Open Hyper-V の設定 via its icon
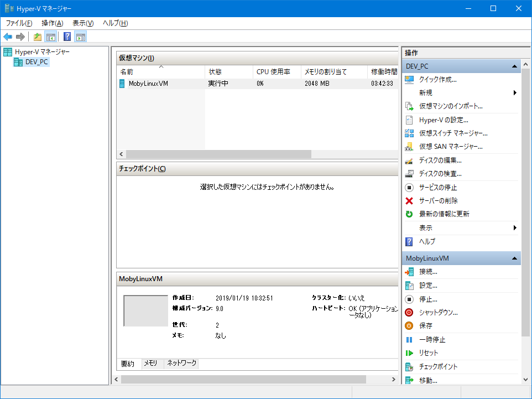The image size is (532, 399). 409,120
